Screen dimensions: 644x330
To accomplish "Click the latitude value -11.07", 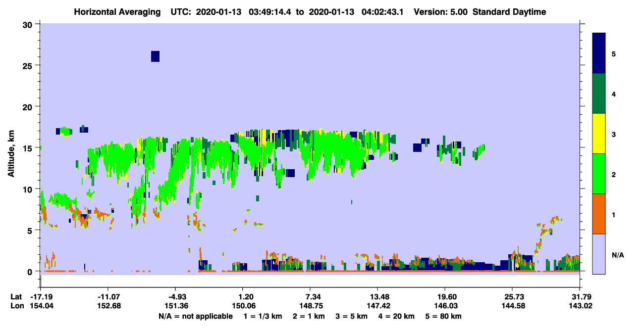I will 108,296.
